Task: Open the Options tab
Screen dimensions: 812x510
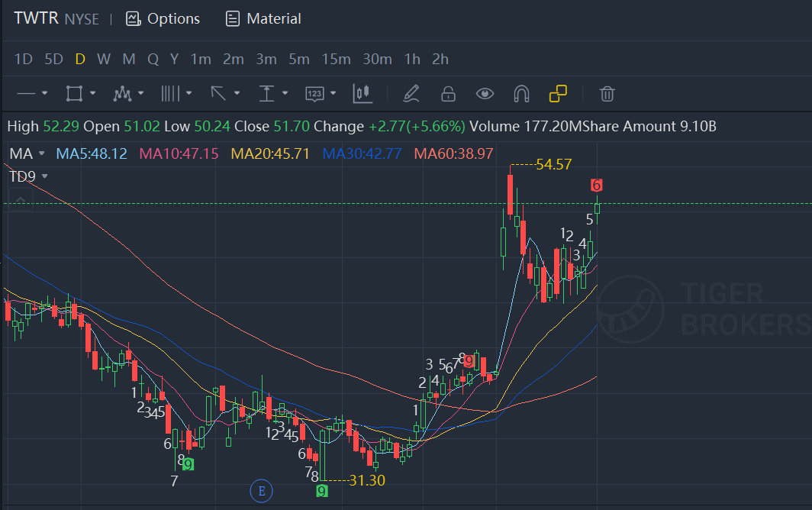Action: click(163, 19)
